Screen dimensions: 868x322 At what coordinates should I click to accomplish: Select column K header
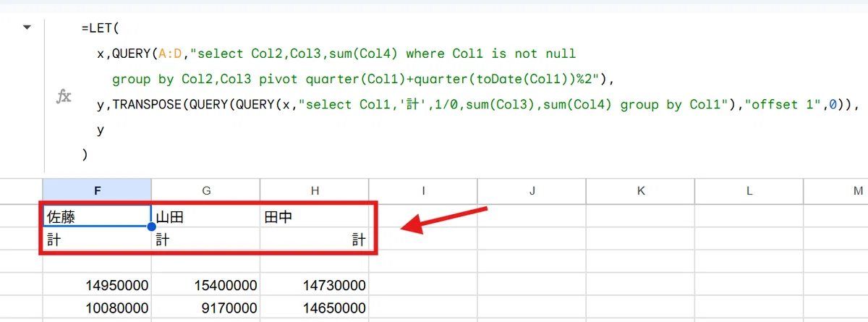pos(640,190)
